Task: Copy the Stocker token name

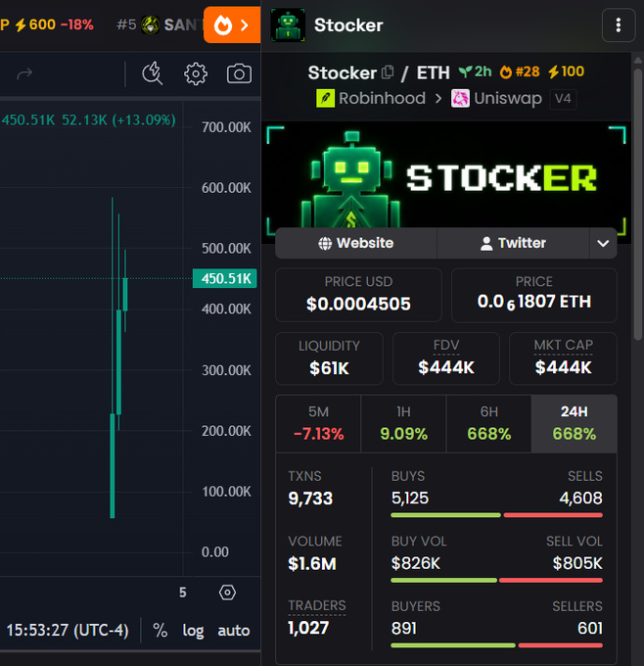Action: (x=388, y=72)
